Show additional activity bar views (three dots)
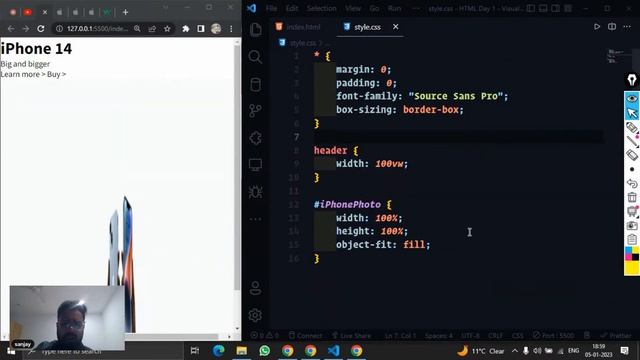640x360 pixels. coord(256,219)
